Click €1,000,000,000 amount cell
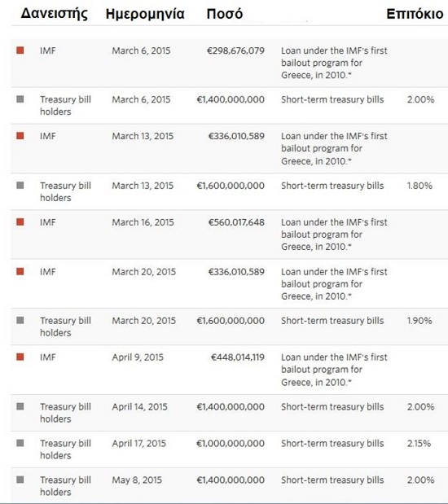This screenshot has height=504, width=448. (x=231, y=443)
